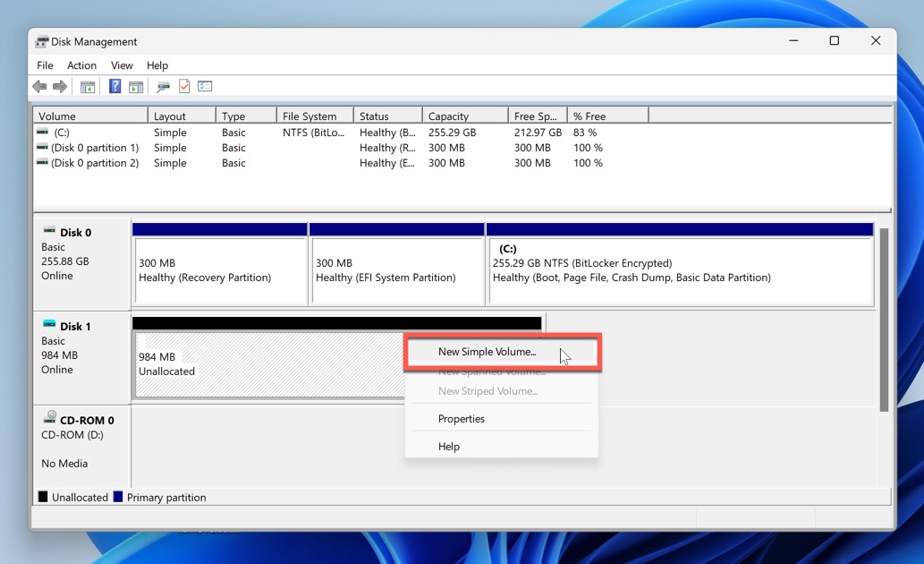Click the disk properties magnifier icon
Viewport: 924px width, 564px height.
pos(163,86)
